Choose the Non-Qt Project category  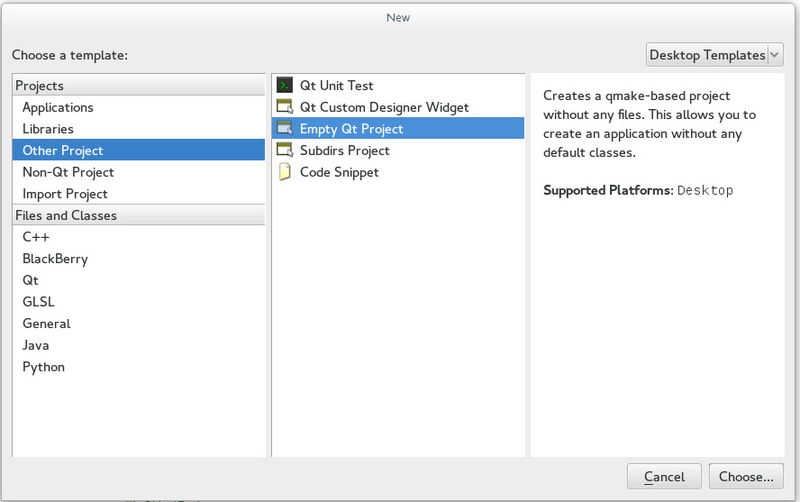click(68, 172)
